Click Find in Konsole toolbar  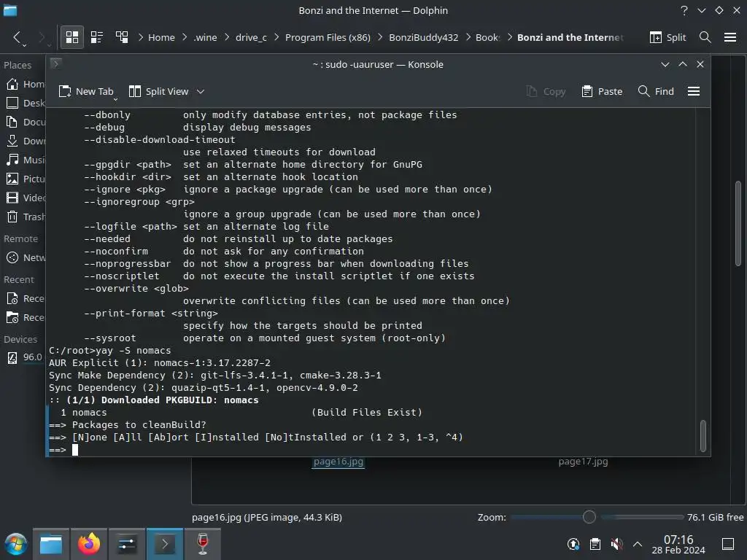(656, 91)
